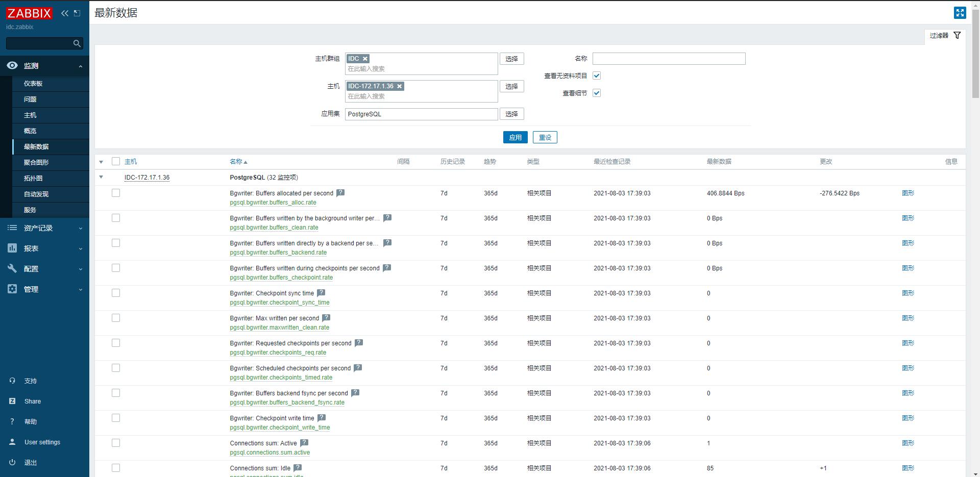Open 聚合图形 menu item
Screen dimensions: 980x477
[36, 163]
